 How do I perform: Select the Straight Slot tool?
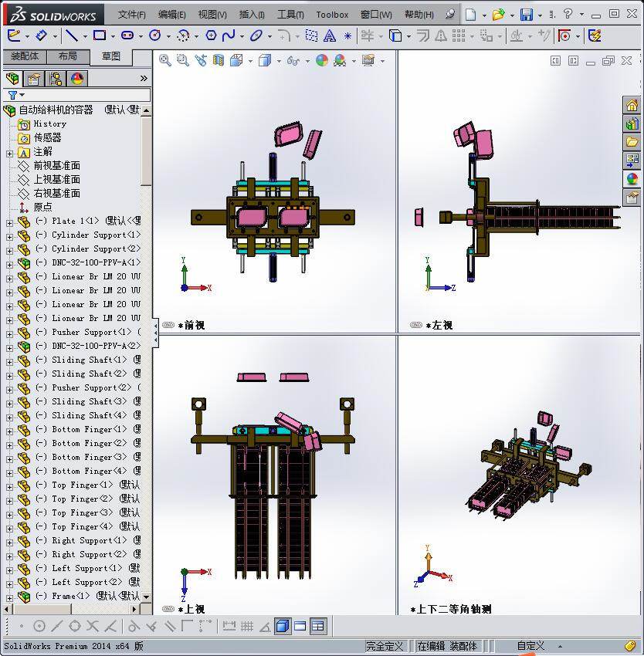tap(127, 36)
